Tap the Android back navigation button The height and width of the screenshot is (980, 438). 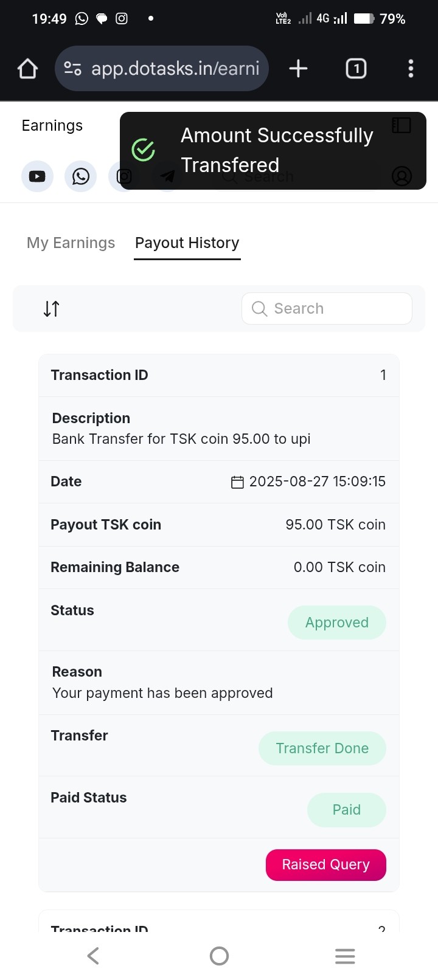[x=93, y=956]
